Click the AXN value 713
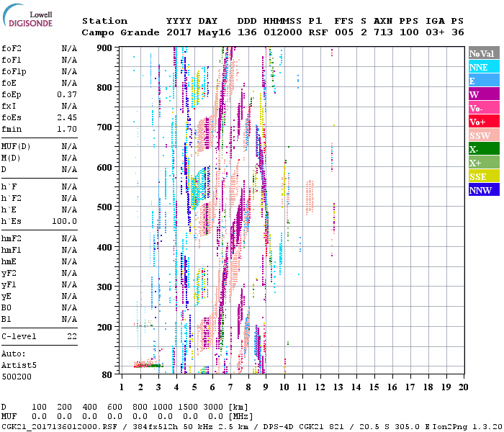Viewport: 504px width, 432px height. click(383, 32)
